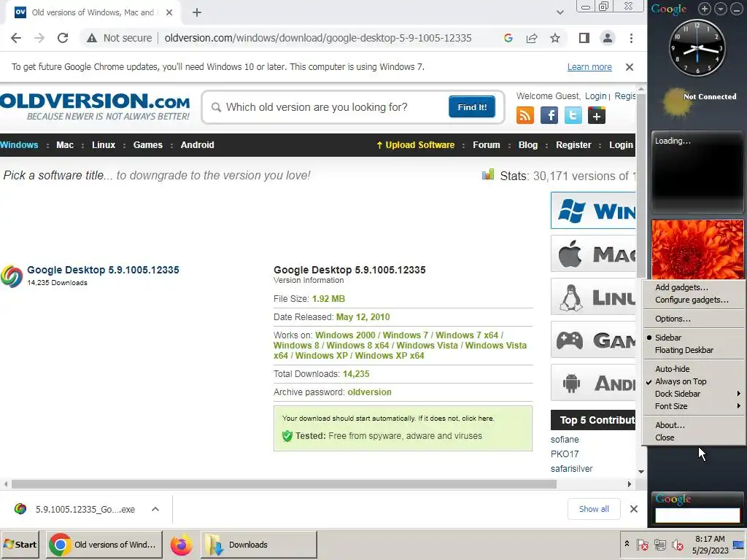Expand Dock Sidebar submenu
The height and width of the screenshot is (560, 747).
coord(694,394)
